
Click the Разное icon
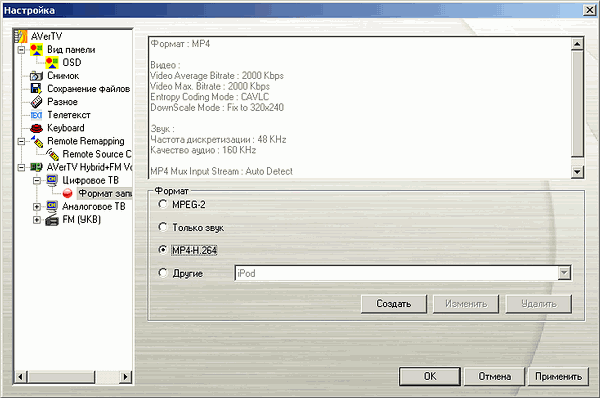(36, 102)
